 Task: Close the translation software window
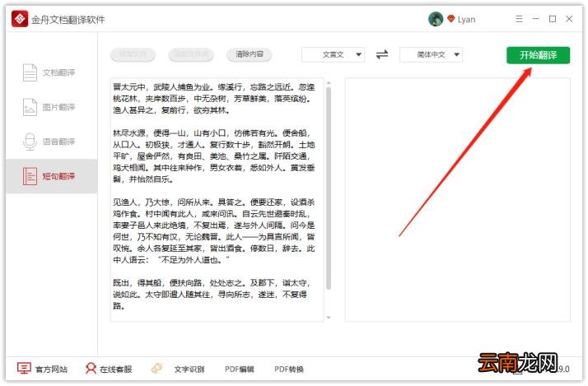tap(569, 19)
